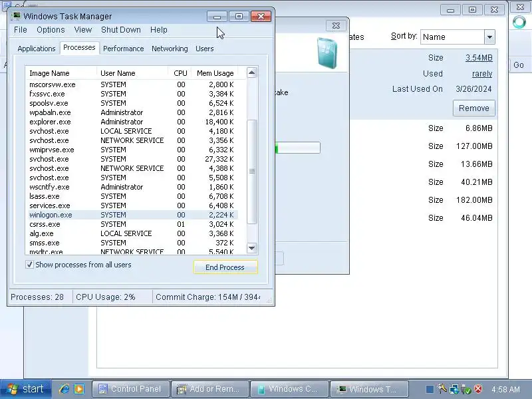Image resolution: width=532 pixels, height=399 pixels.
Task: Click the program entry sized 127.00MB
Action: click(423, 146)
